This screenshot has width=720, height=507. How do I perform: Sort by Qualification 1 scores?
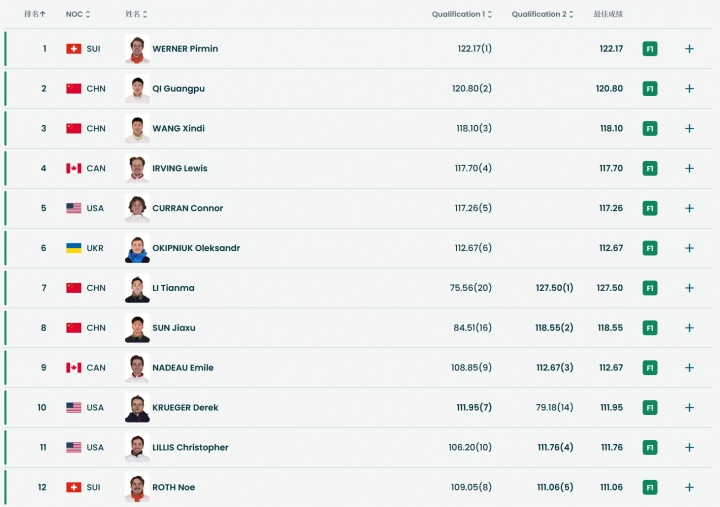point(461,14)
